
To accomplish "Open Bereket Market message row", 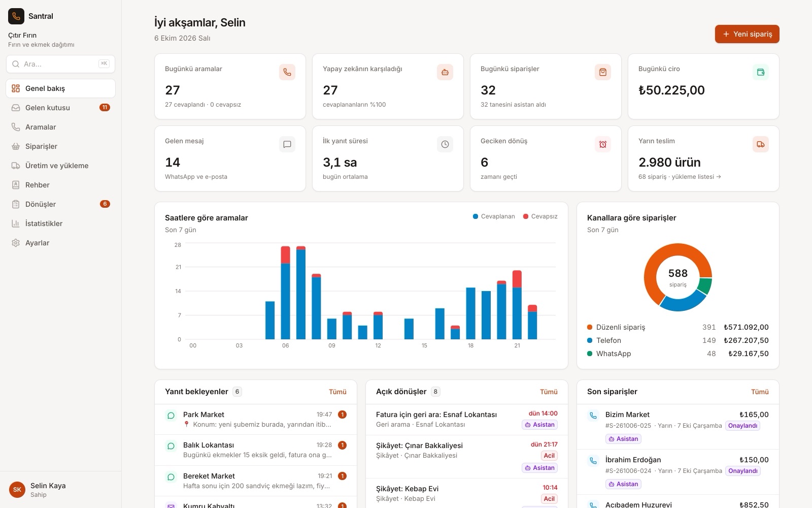I will [x=256, y=481].
